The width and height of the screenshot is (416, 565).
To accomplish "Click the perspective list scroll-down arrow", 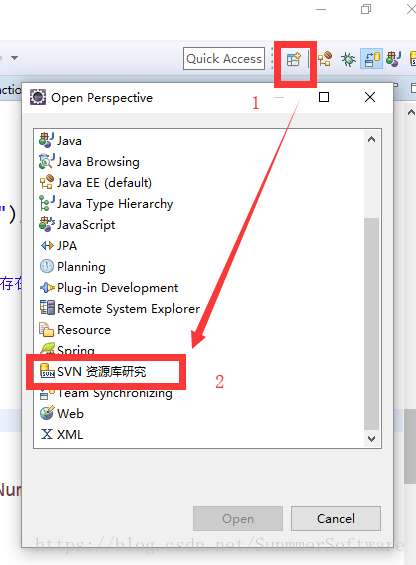I will pyautogui.click(x=371, y=439).
